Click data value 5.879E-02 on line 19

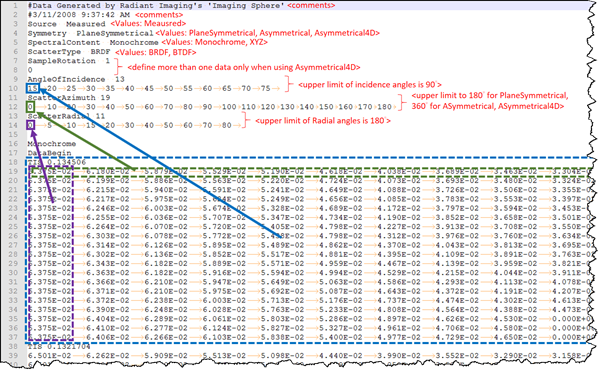[166, 171]
